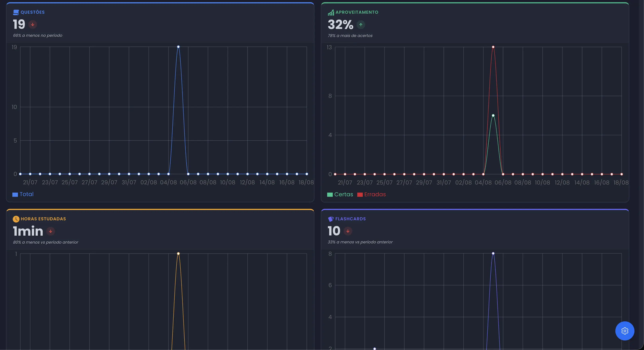This screenshot has height=350, width=644.
Task: Select the Flashcards peak point at 8
Action: point(493,253)
